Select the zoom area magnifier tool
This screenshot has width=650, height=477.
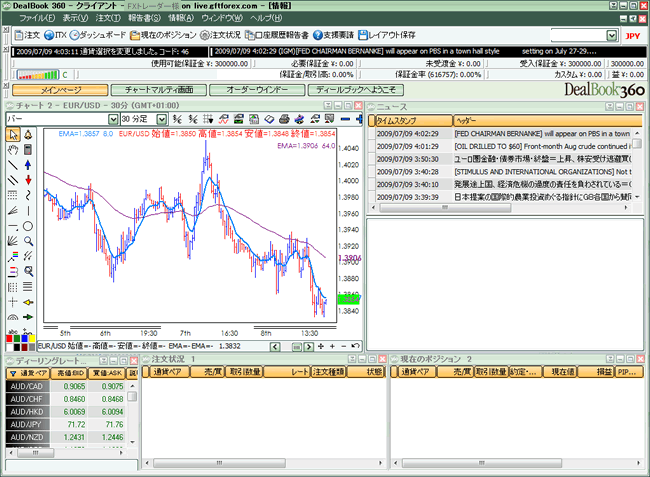click(x=28, y=271)
